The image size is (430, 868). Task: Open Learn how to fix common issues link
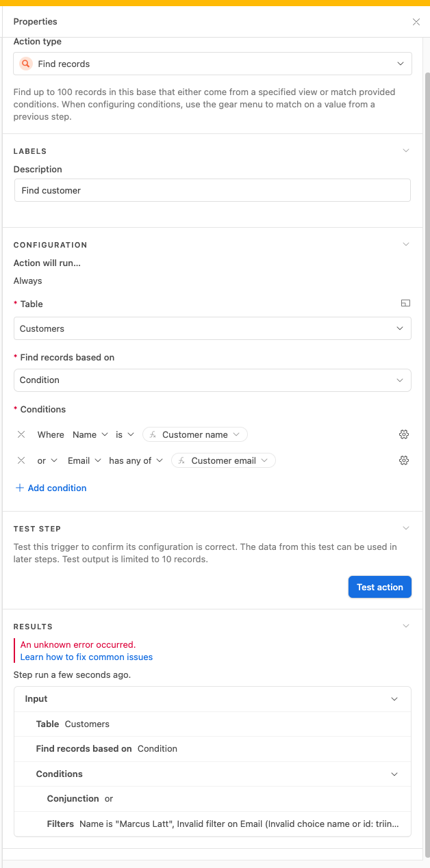pos(86,657)
